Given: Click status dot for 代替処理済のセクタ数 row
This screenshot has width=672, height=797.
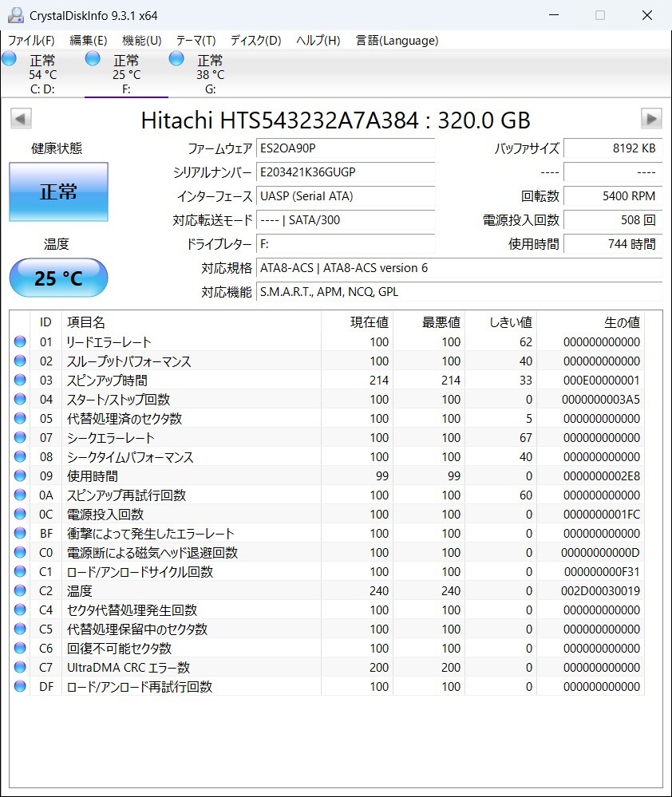Looking at the screenshot, I should click(20, 418).
